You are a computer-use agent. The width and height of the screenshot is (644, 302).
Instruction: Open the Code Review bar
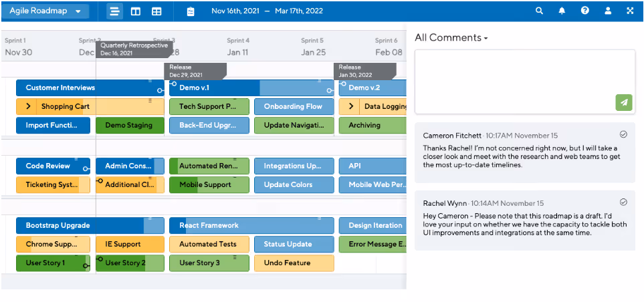click(53, 166)
